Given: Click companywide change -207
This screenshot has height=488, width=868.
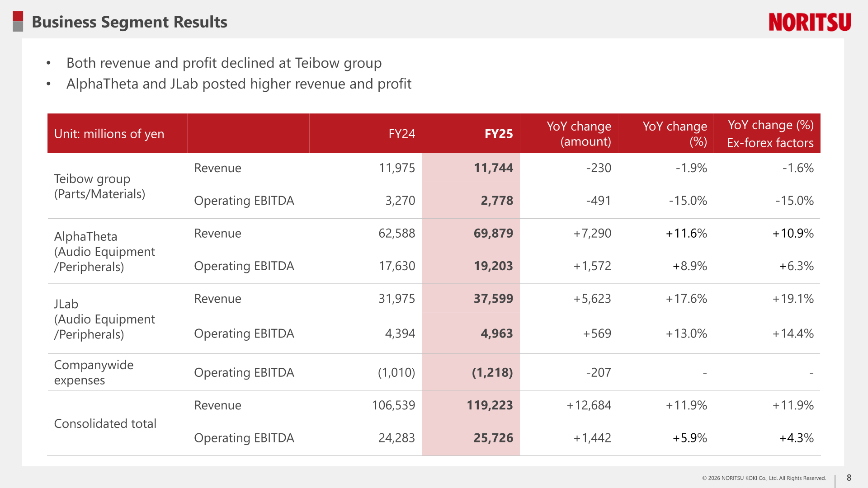Looking at the screenshot, I should [x=599, y=372].
